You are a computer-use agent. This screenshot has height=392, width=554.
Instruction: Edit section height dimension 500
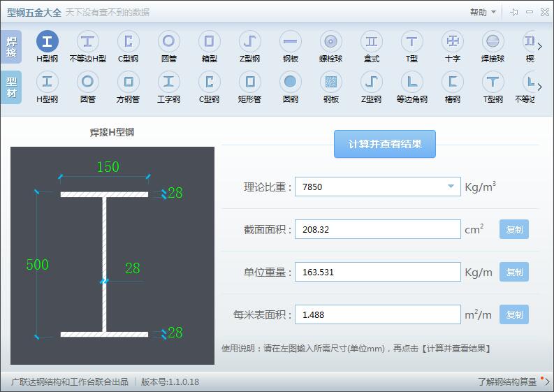38,265
